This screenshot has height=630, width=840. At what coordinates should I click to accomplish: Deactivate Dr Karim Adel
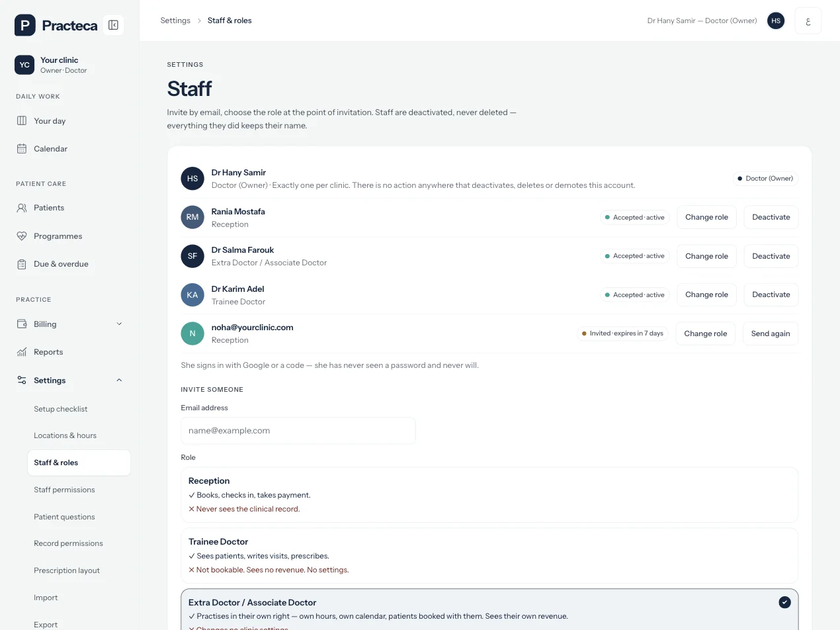click(771, 294)
